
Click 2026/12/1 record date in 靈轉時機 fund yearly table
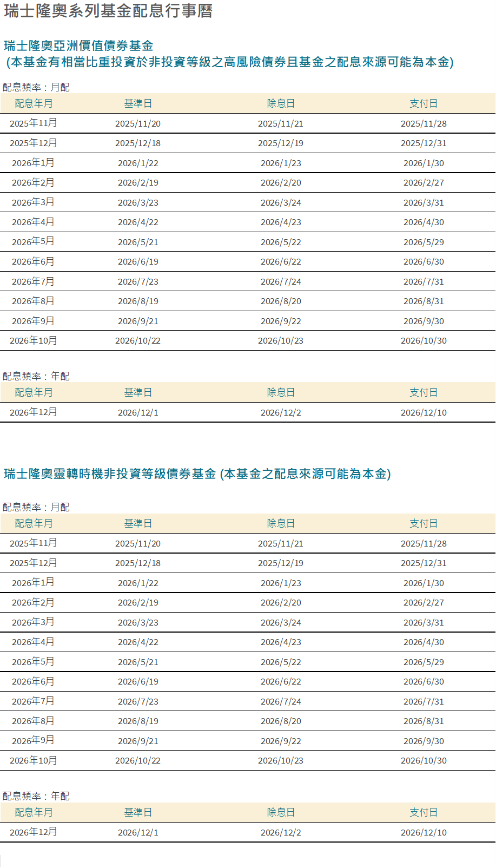coord(138,833)
